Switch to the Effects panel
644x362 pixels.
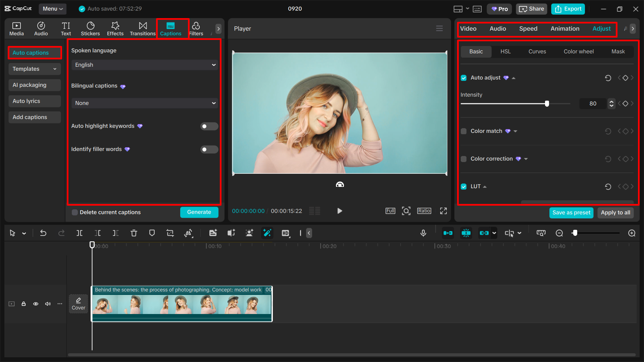coord(115,29)
